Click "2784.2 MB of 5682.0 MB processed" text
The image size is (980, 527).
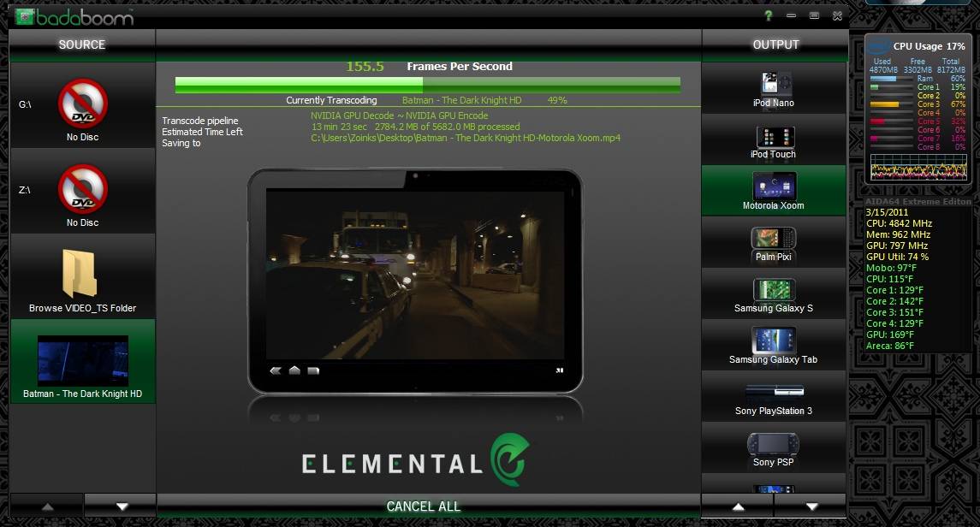point(447,127)
